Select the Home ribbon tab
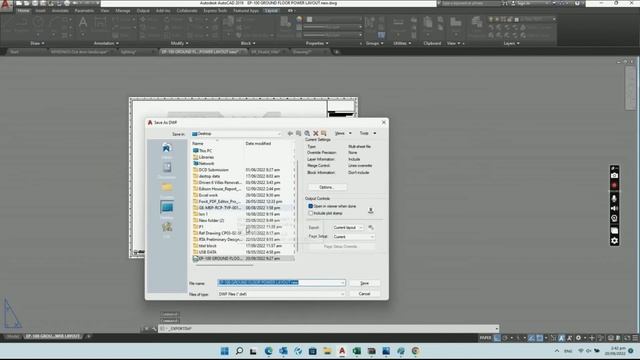The height and width of the screenshot is (360, 640). tap(23, 11)
